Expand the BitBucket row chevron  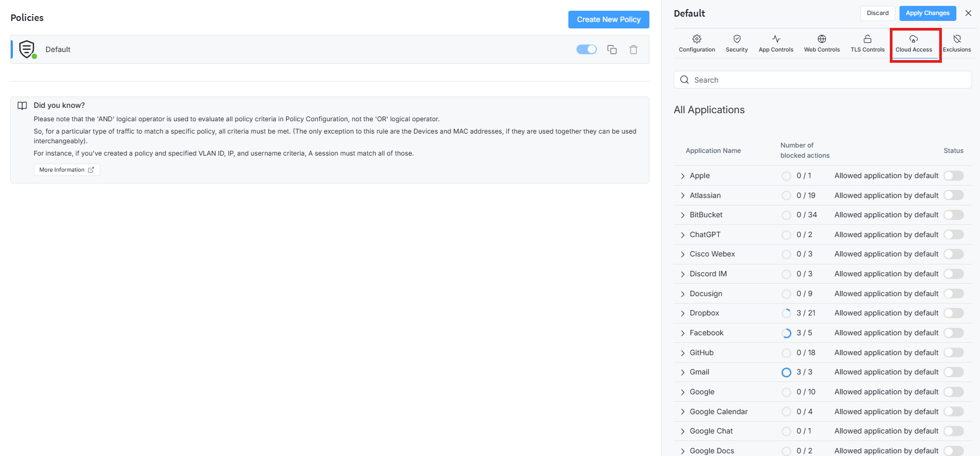(x=683, y=215)
